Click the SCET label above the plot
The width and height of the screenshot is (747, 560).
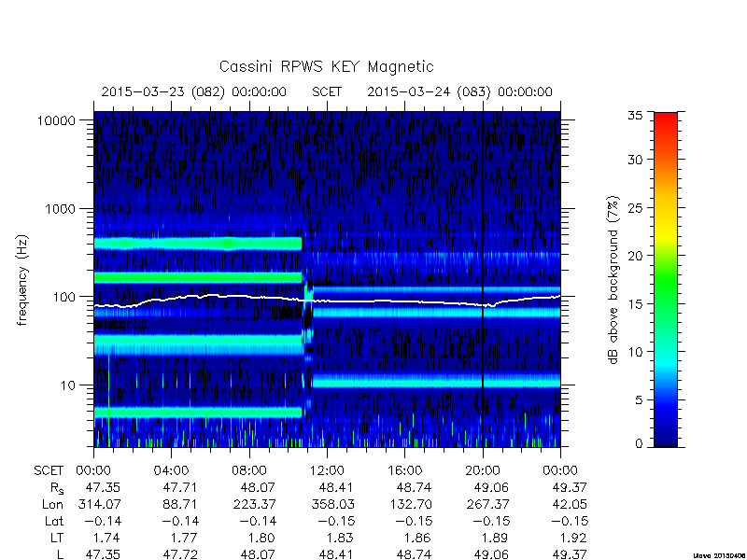click(x=327, y=91)
